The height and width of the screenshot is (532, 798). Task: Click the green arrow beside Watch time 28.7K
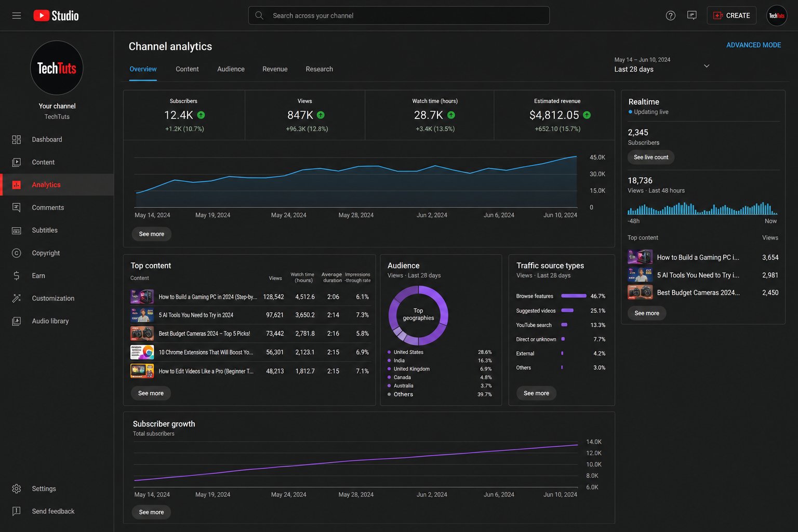(x=451, y=115)
